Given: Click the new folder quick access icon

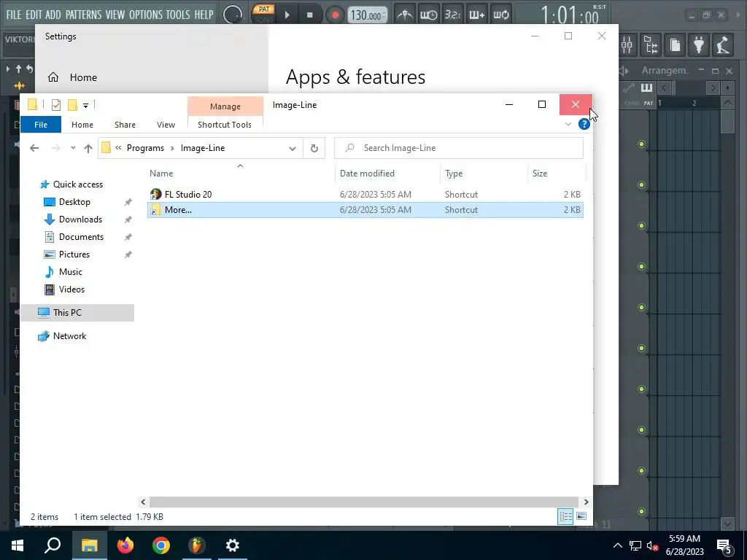Looking at the screenshot, I should pyautogui.click(x=72, y=105).
